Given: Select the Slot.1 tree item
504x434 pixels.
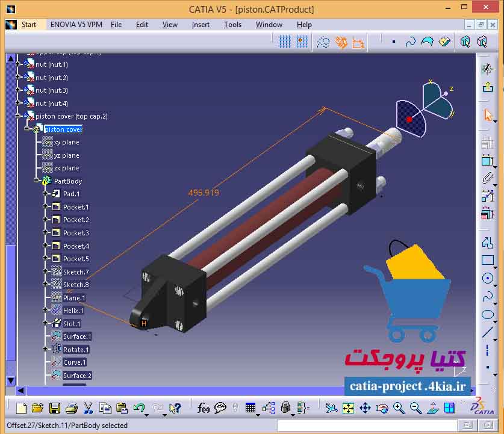Looking at the screenshot, I should tap(72, 323).
